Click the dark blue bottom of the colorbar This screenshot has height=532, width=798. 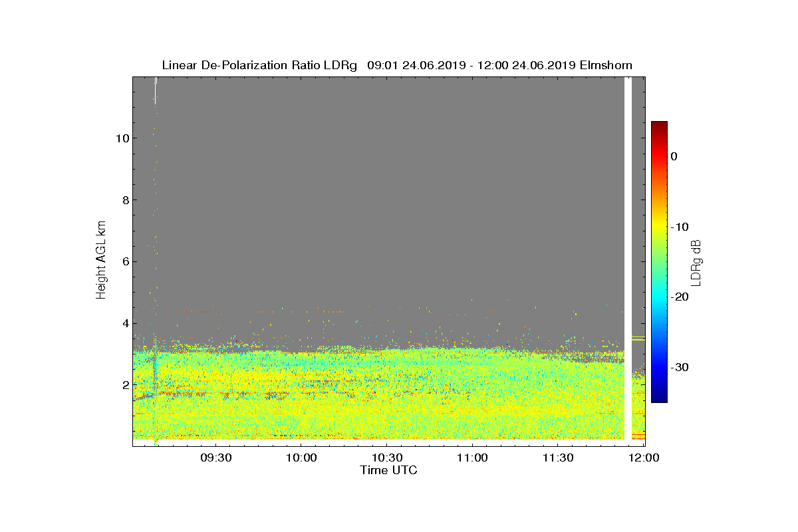[x=659, y=397]
